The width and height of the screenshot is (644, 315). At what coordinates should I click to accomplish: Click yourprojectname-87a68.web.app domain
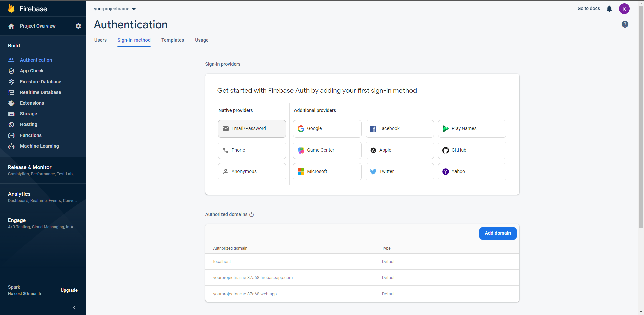pyautogui.click(x=245, y=294)
